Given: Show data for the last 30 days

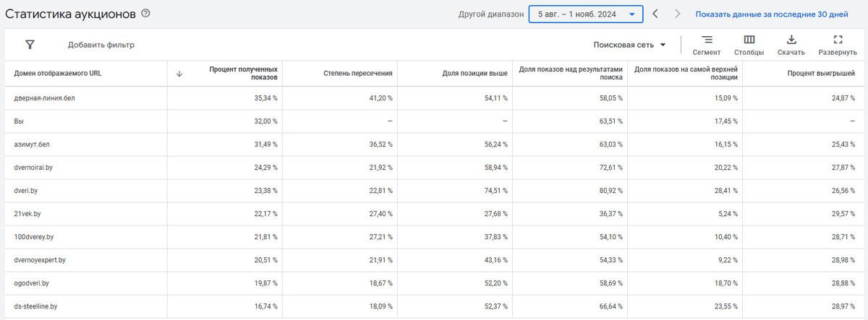Looking at the screenshot, I should pos(771,14).
